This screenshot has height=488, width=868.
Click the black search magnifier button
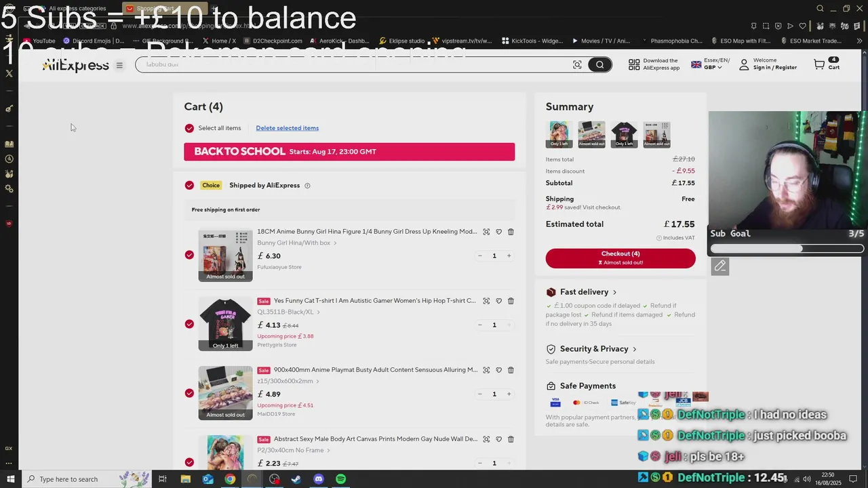click(599, 64)
